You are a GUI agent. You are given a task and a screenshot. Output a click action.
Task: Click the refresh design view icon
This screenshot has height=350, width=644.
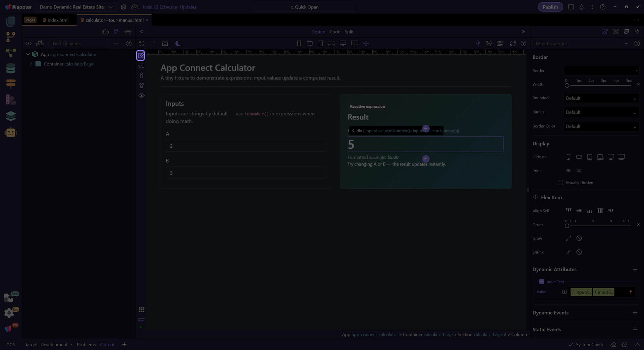pos(513,43)
